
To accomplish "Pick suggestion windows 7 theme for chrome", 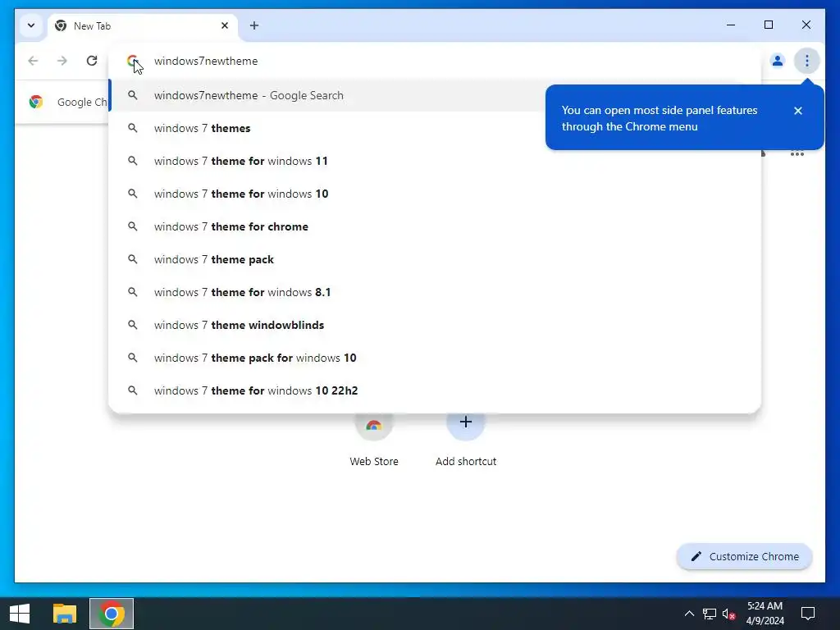I will [x=435, y=226].
